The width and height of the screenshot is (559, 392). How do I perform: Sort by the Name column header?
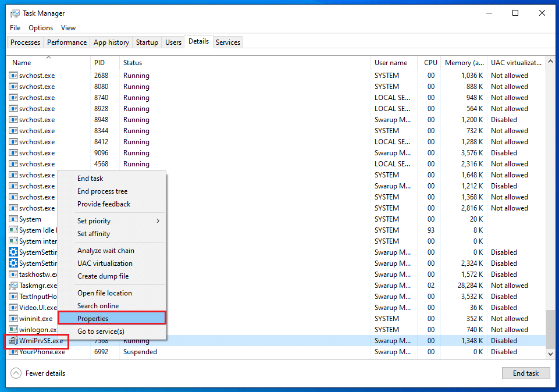48,63
